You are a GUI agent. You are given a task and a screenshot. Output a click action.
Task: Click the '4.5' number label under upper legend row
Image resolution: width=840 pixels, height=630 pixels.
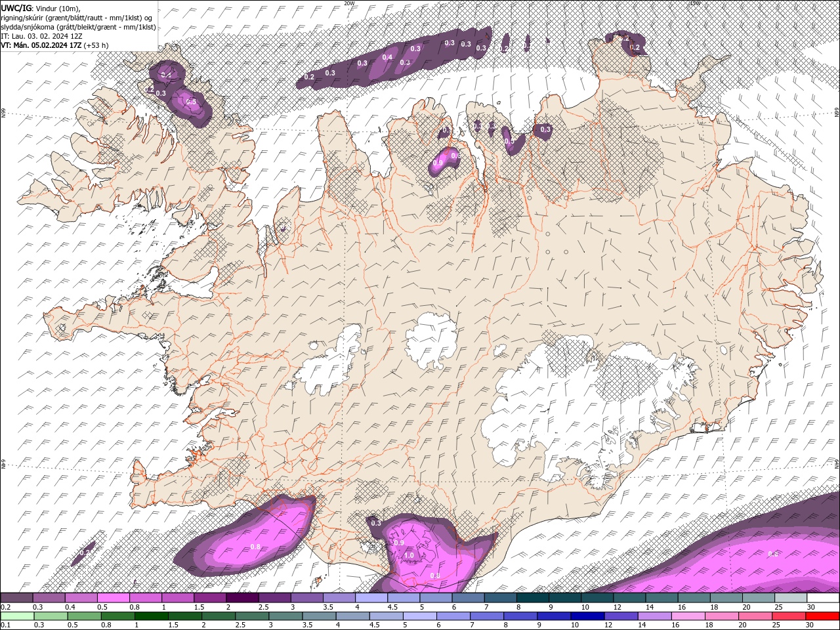click(392, 607)
